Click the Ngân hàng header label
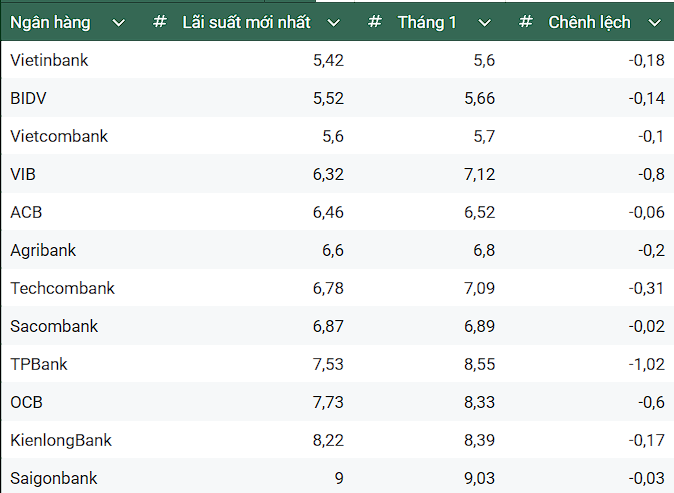 tap(51, 22)
